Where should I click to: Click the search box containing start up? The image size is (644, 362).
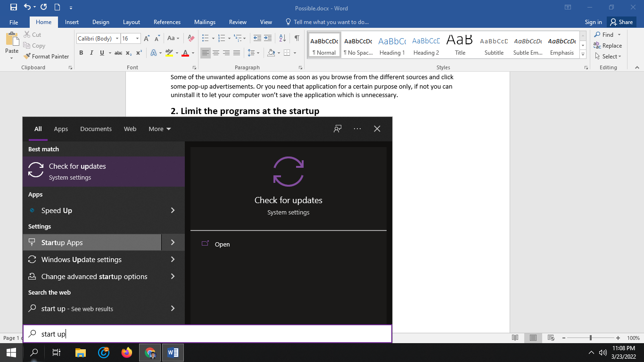coord(207,334)
